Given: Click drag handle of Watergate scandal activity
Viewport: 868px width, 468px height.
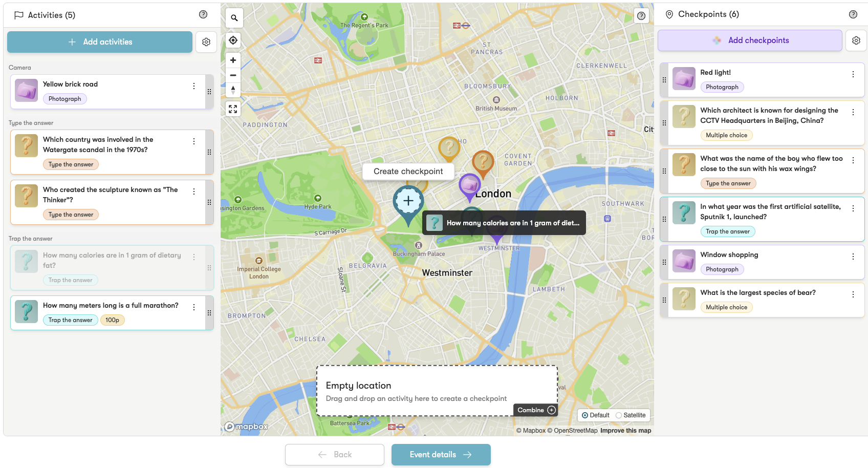Looking at the screenshot, I should coord(209,152).
